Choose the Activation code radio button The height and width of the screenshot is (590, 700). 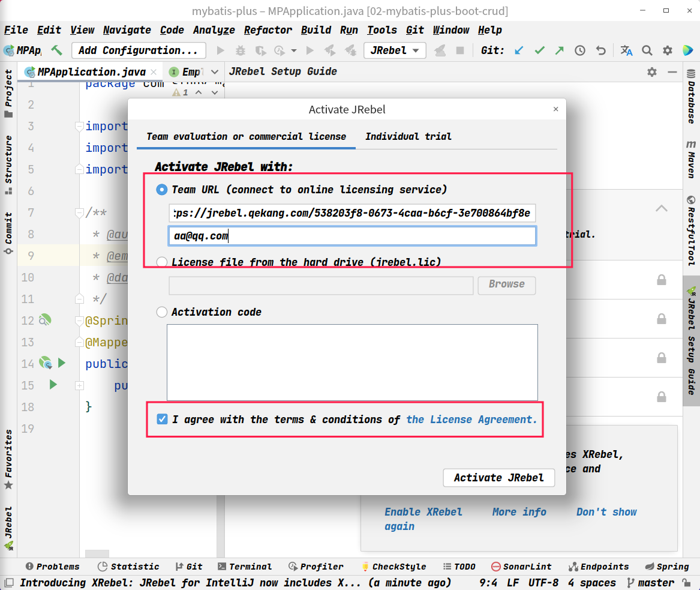point(162,312)
